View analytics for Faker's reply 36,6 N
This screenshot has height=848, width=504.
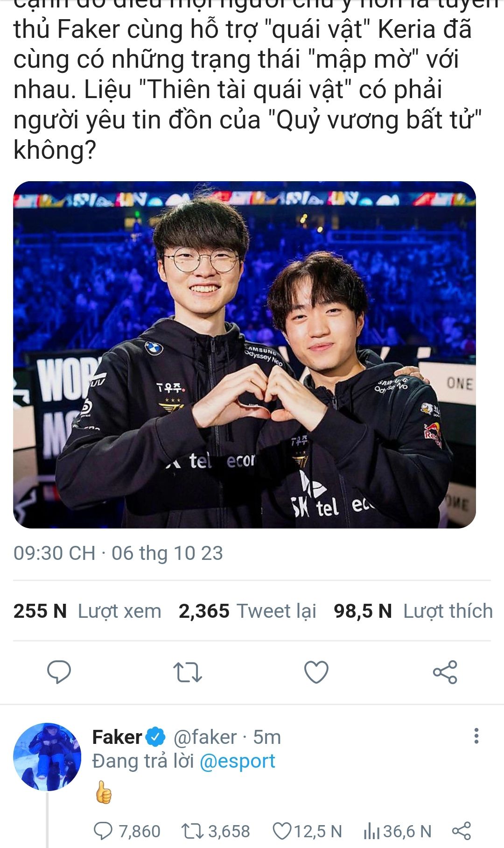tap(398, 831)
